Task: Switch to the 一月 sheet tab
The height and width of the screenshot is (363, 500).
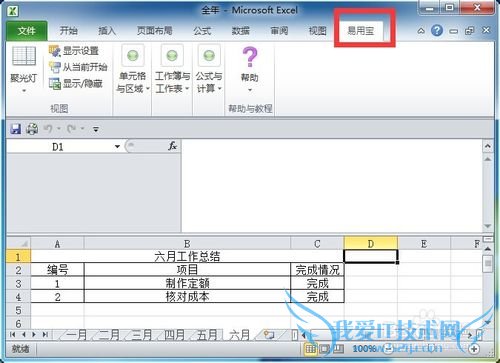Action: [76, 335]
